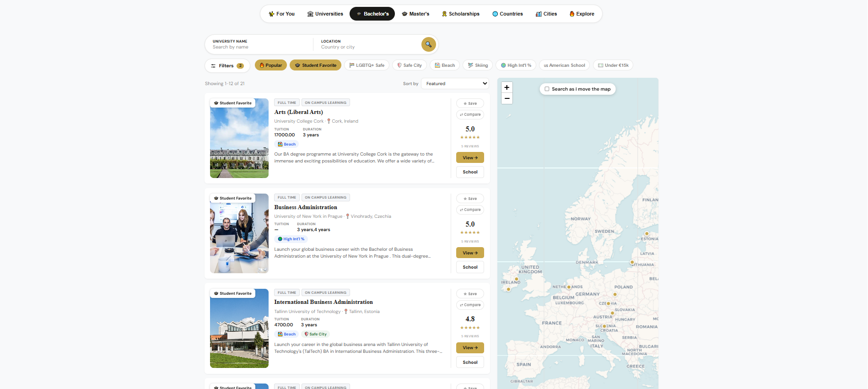Save the Business Administration program
The width and height of the screenshot is (868, 389).
(470, 199)
